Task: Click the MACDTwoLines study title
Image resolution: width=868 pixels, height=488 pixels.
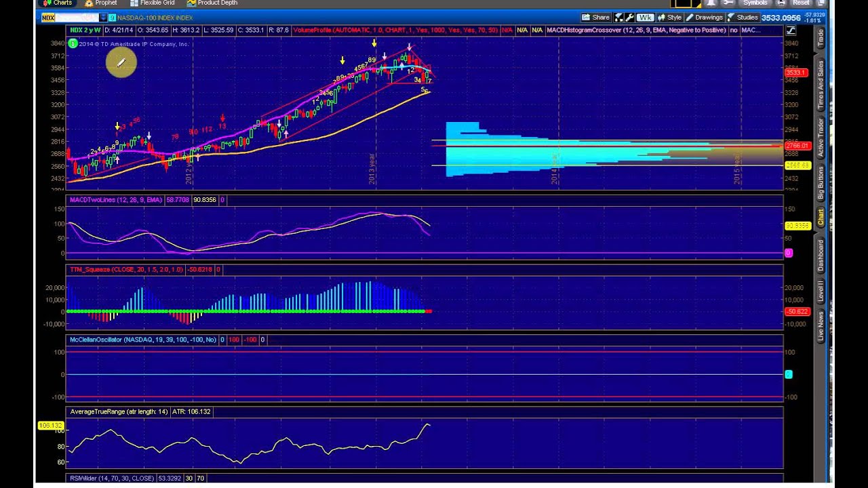Action: [116, 200]
